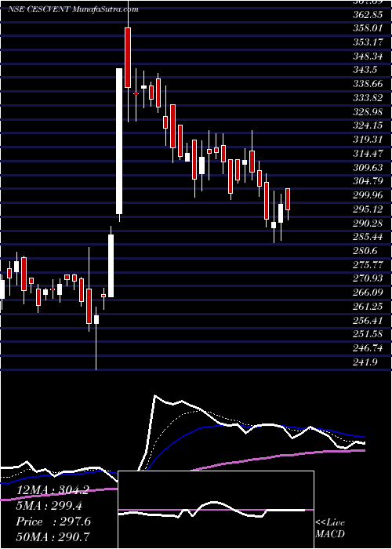Viewport: 392px width, 549px height.
Task: Click the 333.82 price axis label
Action: coord(368,98)
